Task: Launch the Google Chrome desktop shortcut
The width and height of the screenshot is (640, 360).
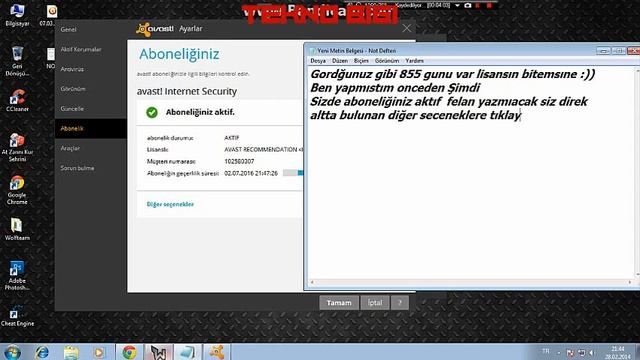Action: [x=17, y=190]
